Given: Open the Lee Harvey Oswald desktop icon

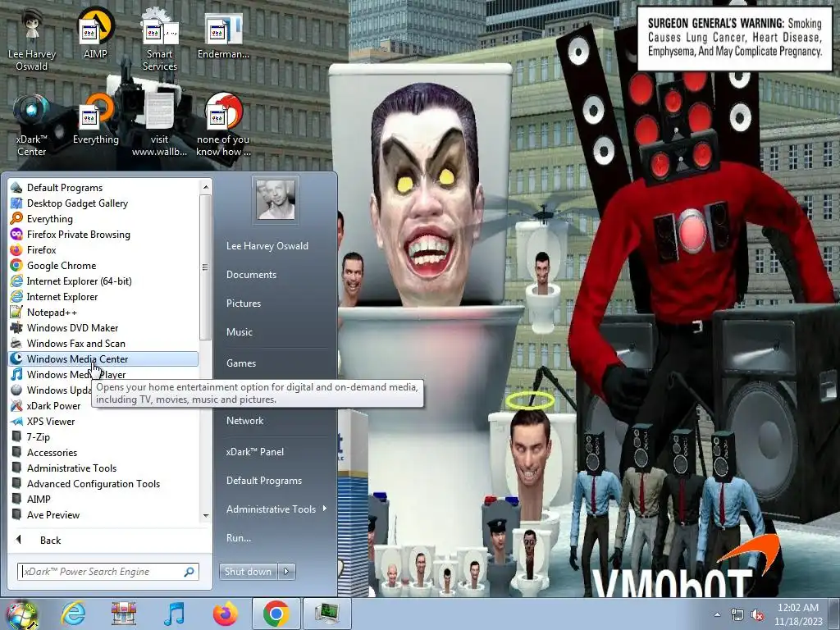Looking at the screenshot, I should [x=32, y=40].
